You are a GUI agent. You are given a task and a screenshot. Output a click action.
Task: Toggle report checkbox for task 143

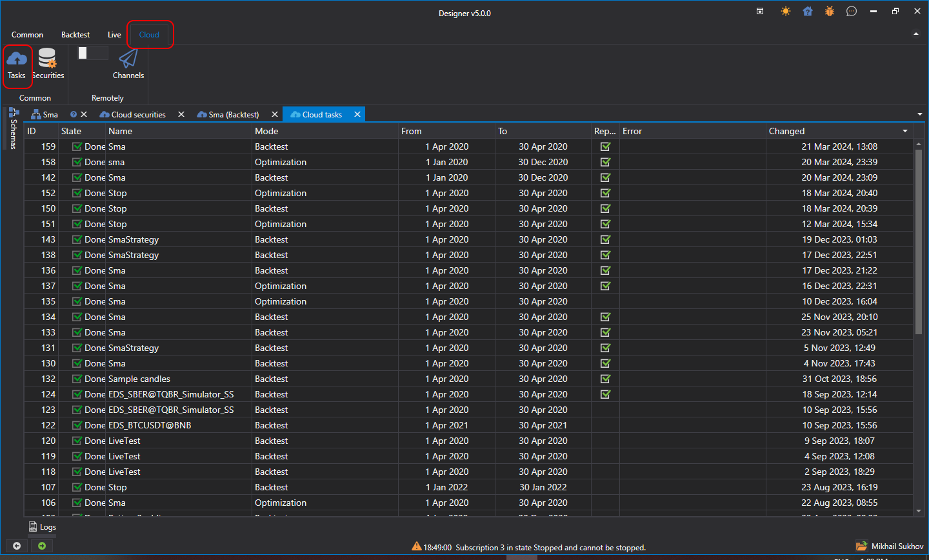click(x=605, y=239)
